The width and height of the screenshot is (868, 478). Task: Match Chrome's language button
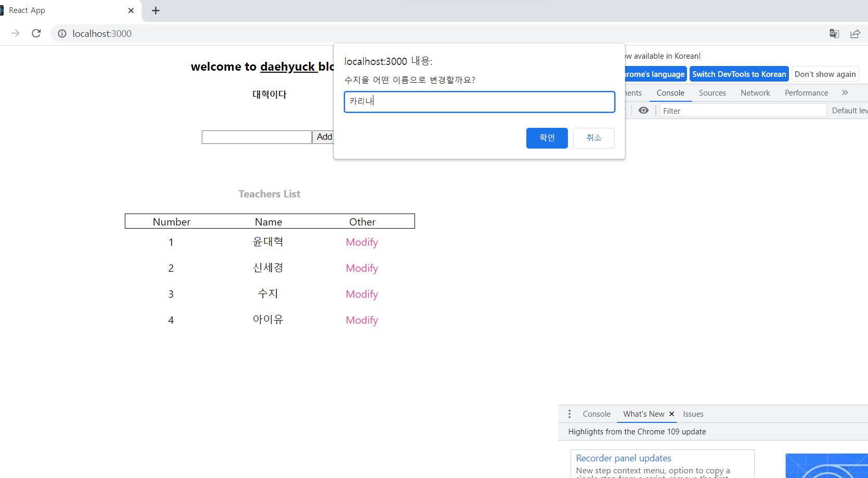click(655, 74)
